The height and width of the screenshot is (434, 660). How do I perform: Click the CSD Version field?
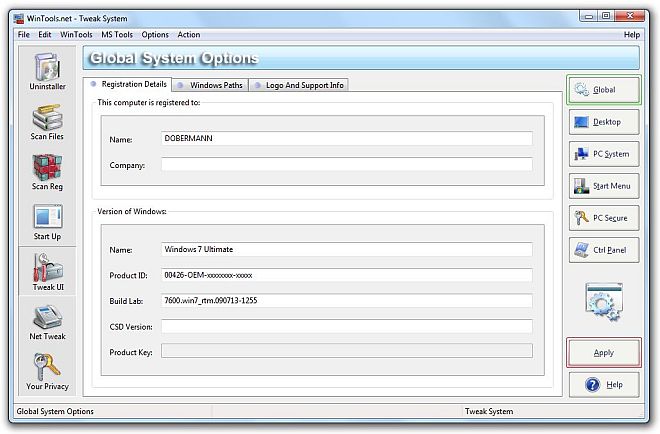[347, 326]
